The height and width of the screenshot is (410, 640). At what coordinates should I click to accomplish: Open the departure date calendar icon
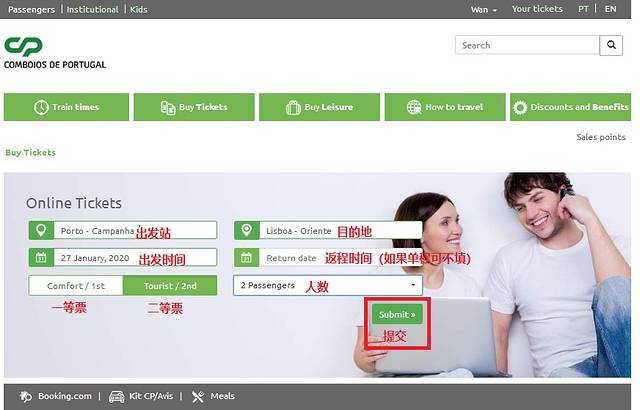[41, 258]
